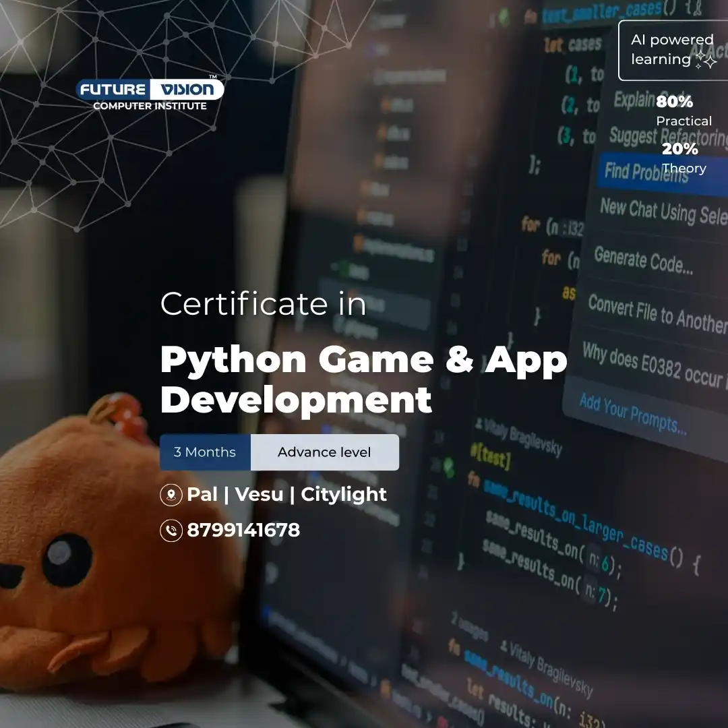Choose Generate Code... menu entry
The width and height of the screenshot is (728, 728).
point(644,261)
